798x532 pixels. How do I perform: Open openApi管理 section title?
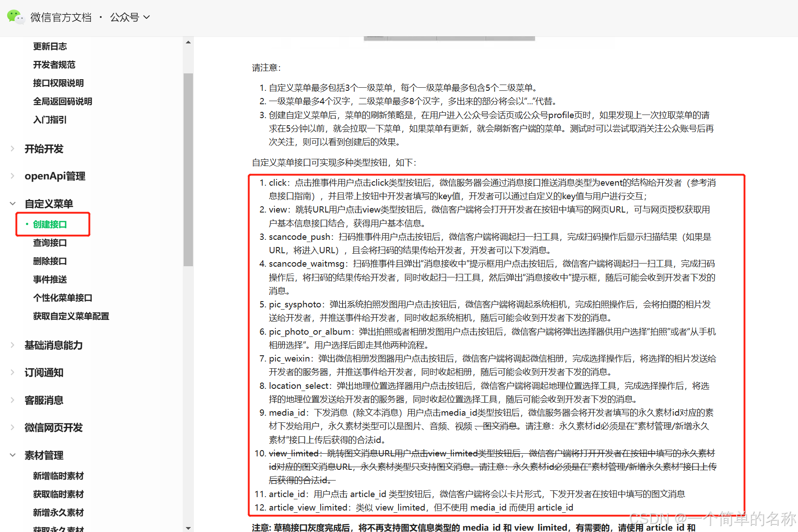coord(55,176)
